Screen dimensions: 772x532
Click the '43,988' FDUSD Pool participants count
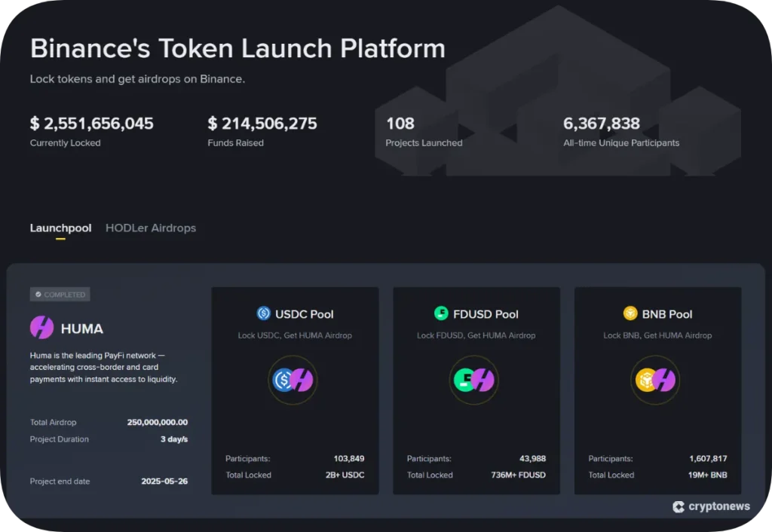(533, 458)
